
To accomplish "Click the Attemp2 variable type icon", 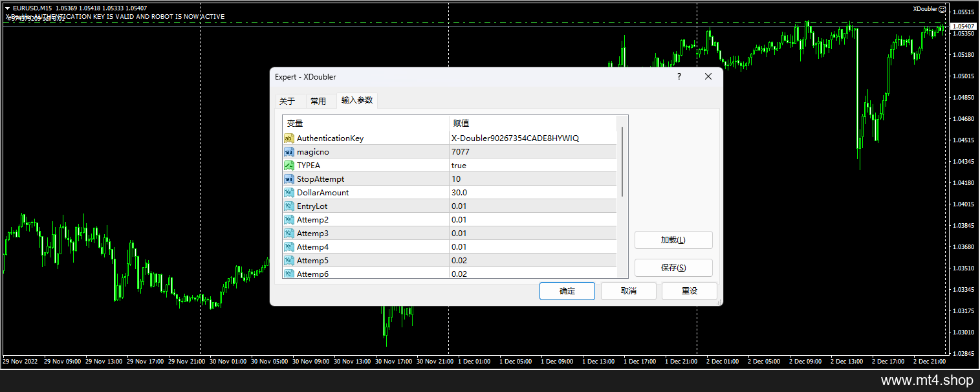I will (x=289, y=220).
